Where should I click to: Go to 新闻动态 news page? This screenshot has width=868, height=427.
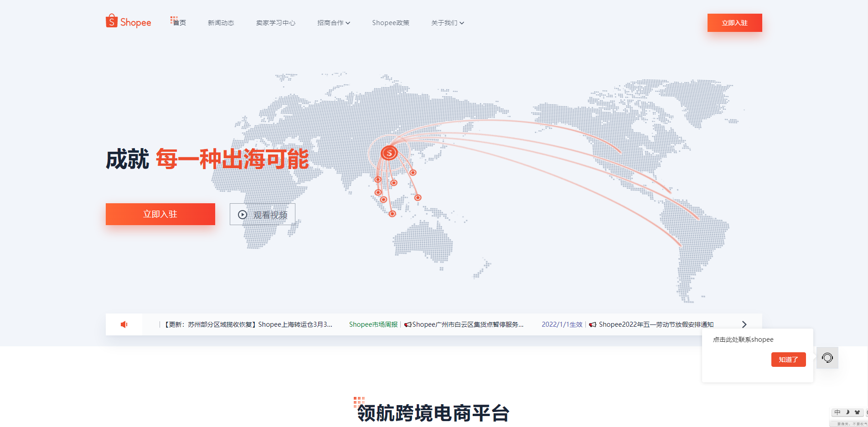point(221,23)
